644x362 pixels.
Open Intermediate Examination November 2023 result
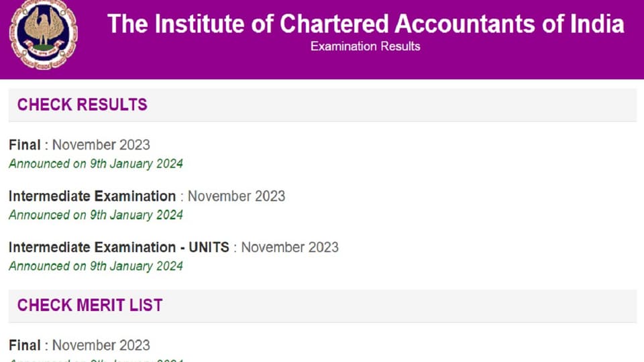(x=147, y=196)
